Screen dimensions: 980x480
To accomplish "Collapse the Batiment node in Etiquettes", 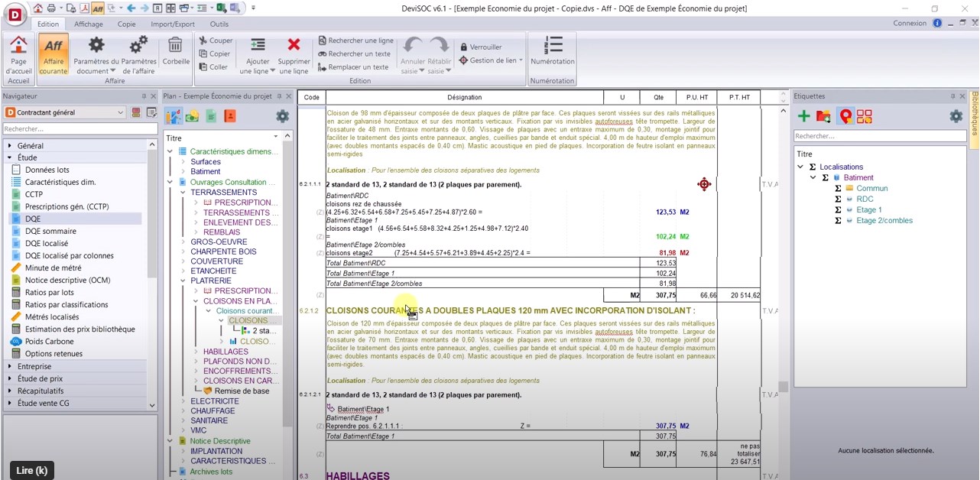I will point(813,177).
